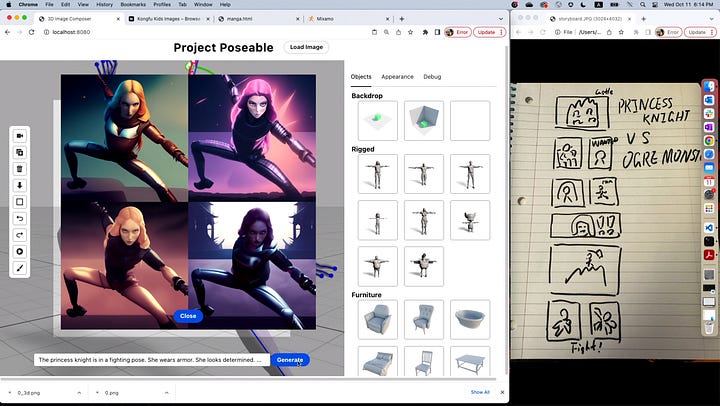Click the blue Generate button

pyautogui.click(x=290, y=360)
